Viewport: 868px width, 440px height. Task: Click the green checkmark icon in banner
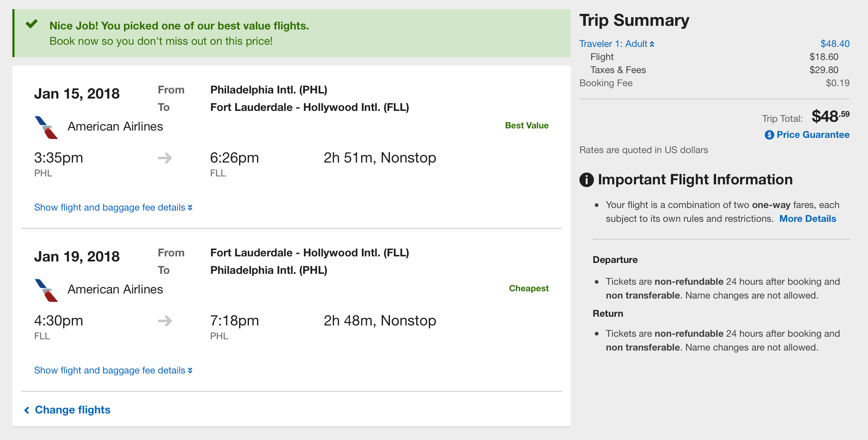coord(32,24)
